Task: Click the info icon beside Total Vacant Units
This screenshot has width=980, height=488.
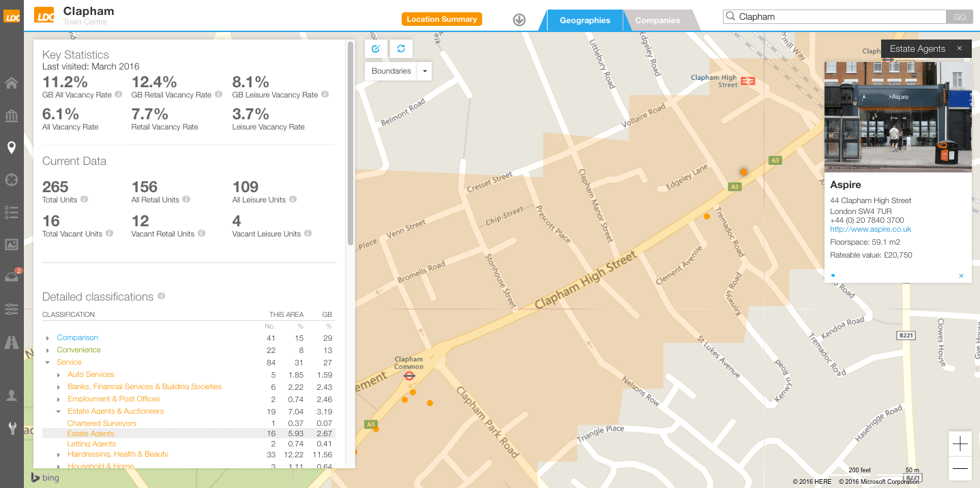Action: (x=109, y=234)
